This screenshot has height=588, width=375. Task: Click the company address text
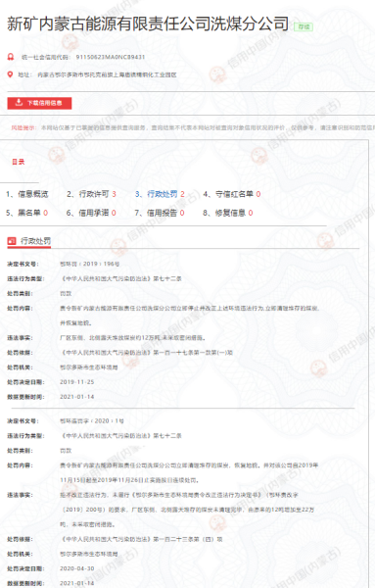(107, 74)
